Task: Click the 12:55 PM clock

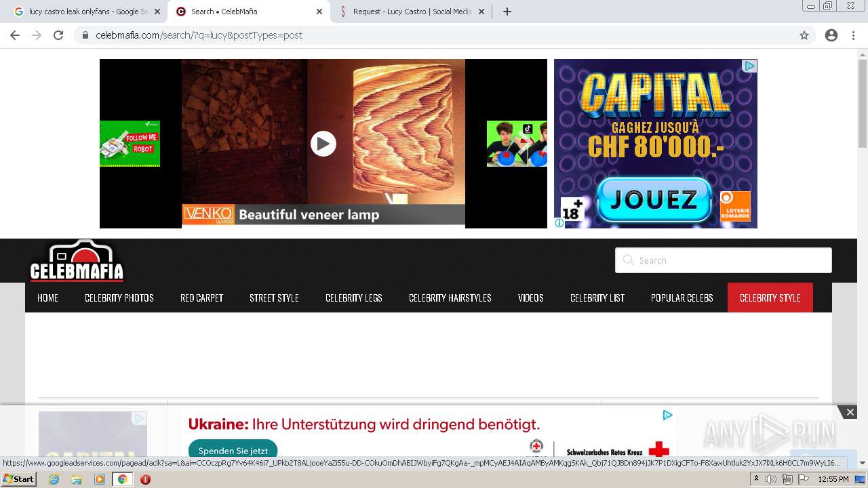Action: pos(833,479)
